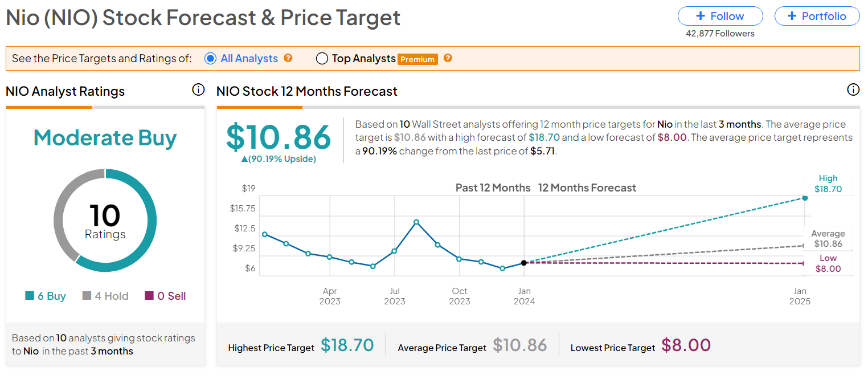Click the $10.86 average price headline
Viewport: 868px width, 379px height.
point(279,137)
